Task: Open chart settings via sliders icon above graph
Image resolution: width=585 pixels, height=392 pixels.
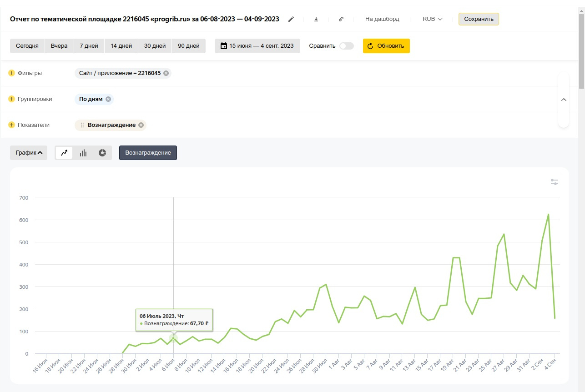Action: [555, 181]
